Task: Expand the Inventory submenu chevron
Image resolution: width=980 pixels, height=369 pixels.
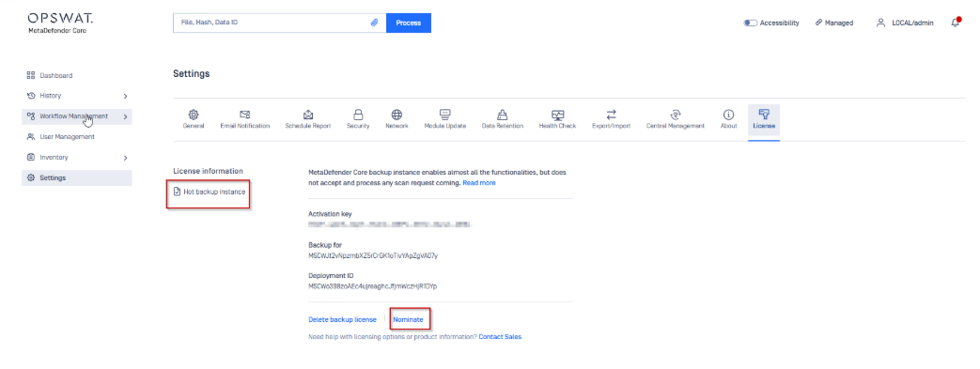Action: (125, 158)
